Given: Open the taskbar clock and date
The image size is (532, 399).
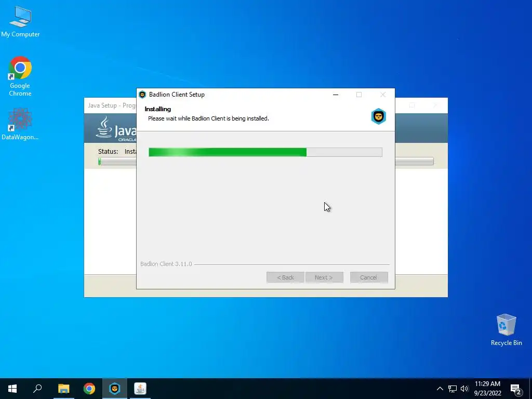Looking at the screenshot, I should point(487,389).
